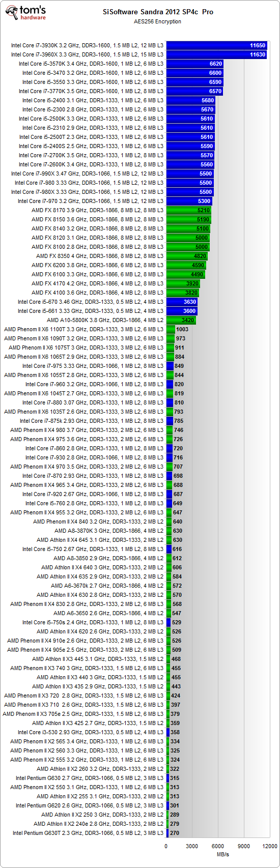Screen dimensions: 280x868
Task: Click the 6600 value for Core i5-3470
Action: click(215, 73)
